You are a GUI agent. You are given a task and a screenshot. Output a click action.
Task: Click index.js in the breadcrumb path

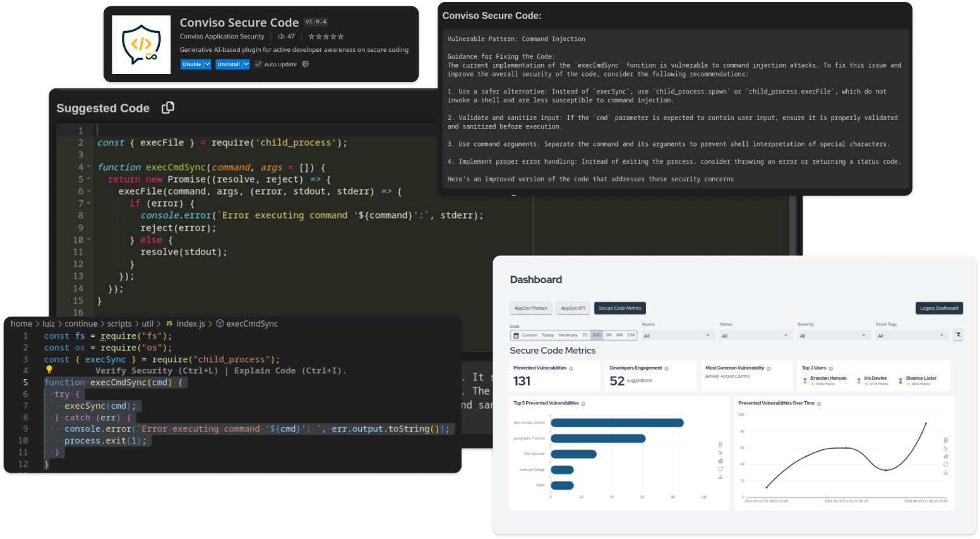click(x=191, y=324)
